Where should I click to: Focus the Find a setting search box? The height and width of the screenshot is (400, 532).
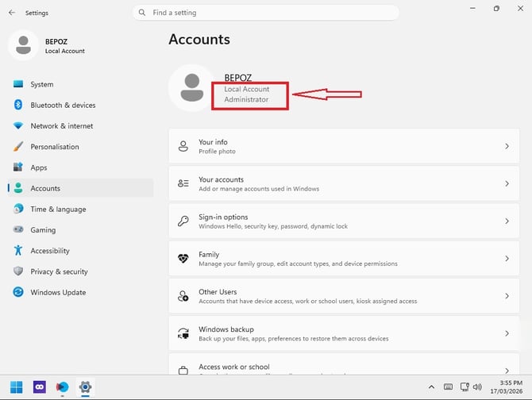(266, 13)
